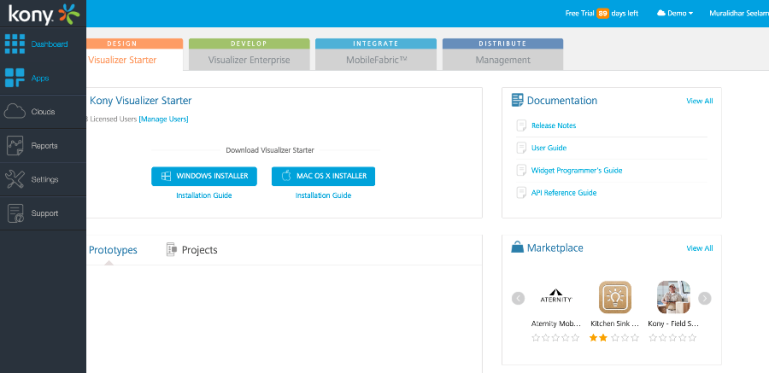This screenshot has width=769, height=373.
Task: Switch to the Visualizer Starter tab
Action: tap(135, 54)
